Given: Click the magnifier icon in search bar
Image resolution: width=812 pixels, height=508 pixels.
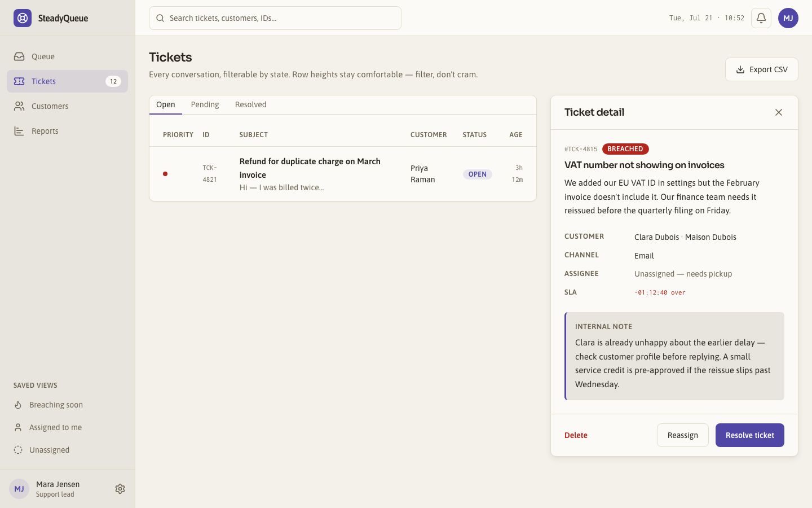Looking at the screenshot, I should click(x=160, y=18).
